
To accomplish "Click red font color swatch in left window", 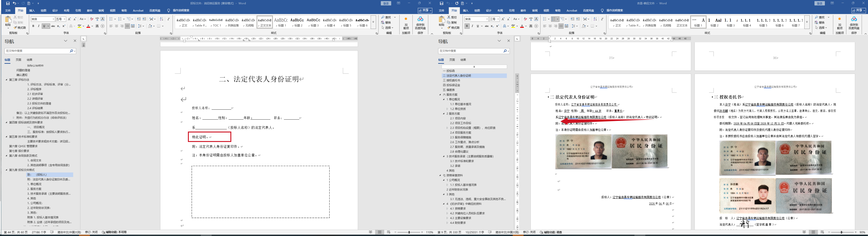I will coord(88,26).
